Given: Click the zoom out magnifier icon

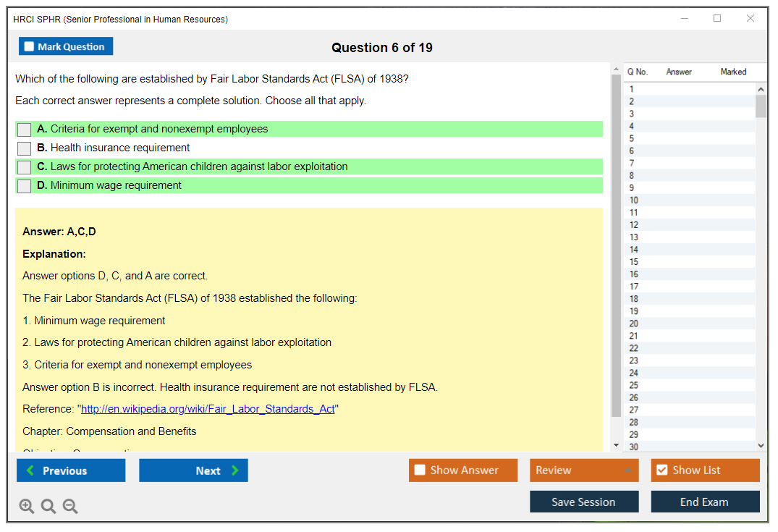Looking at the screenshot, I should tap(70, 507).
